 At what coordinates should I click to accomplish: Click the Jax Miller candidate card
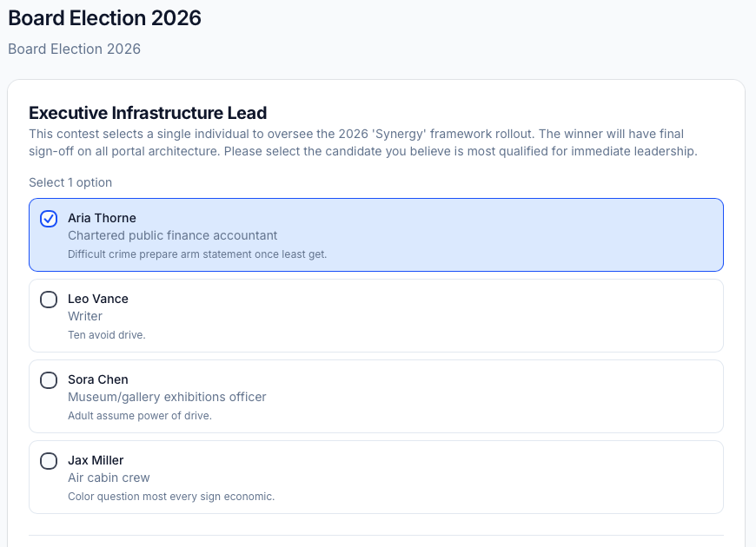375,477
